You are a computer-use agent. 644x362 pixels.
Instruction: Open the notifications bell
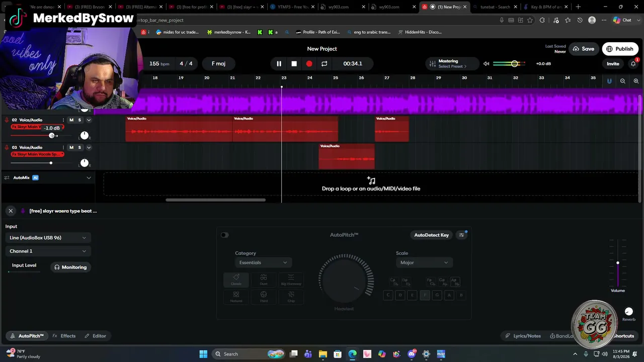point(633,64)
